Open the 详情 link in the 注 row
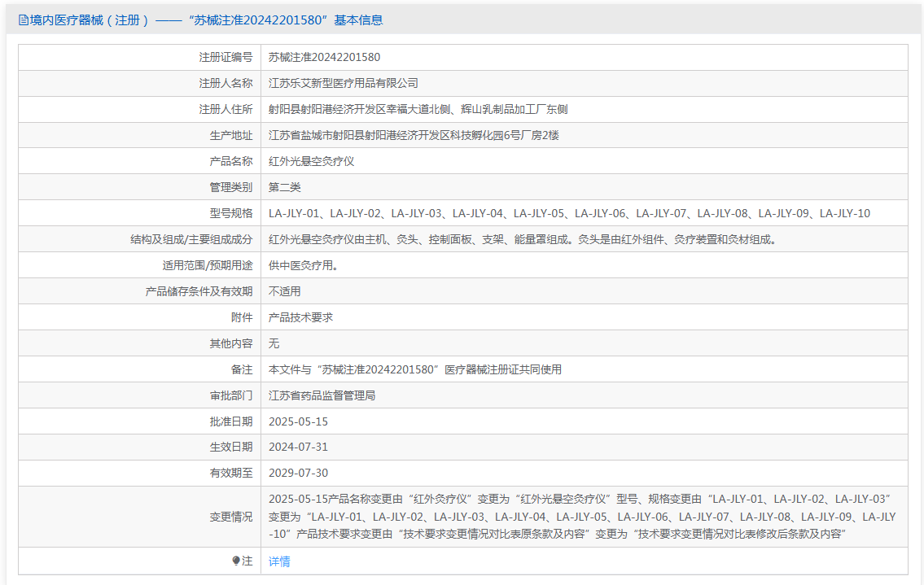The width and height of the screenshot is (924, 585). click(279, 561)
